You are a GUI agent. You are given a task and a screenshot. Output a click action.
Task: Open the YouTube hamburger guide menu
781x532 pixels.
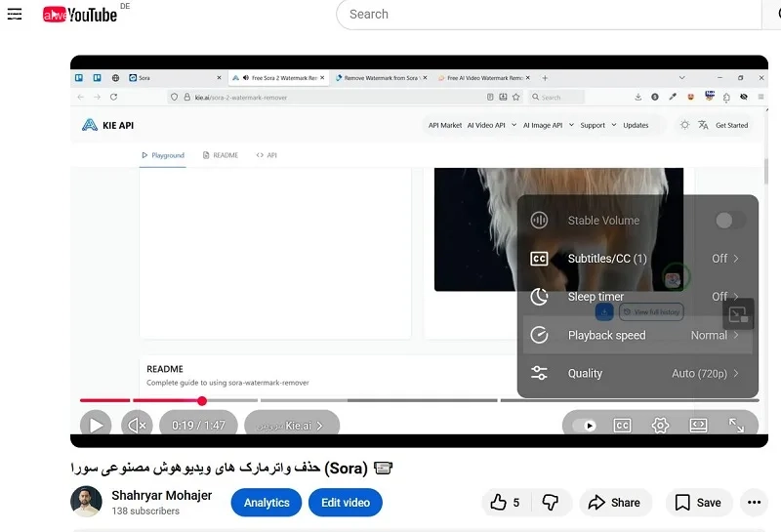click(15, 14)
